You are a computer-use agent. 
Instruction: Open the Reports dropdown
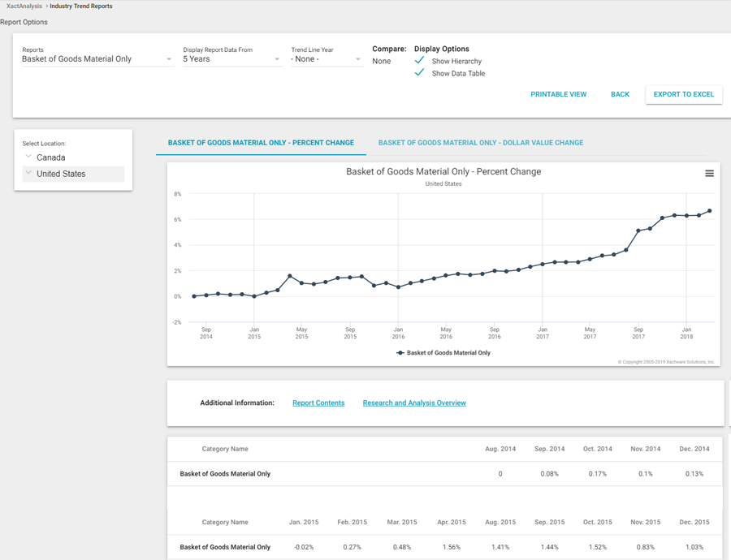[x=97, y=59]
